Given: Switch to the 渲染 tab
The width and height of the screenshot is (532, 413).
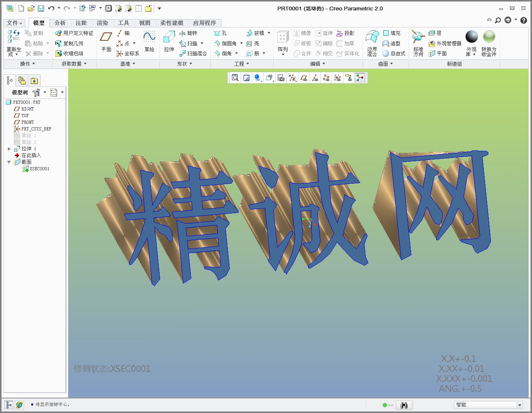Looking at the screenshot, I should [102, 23].
